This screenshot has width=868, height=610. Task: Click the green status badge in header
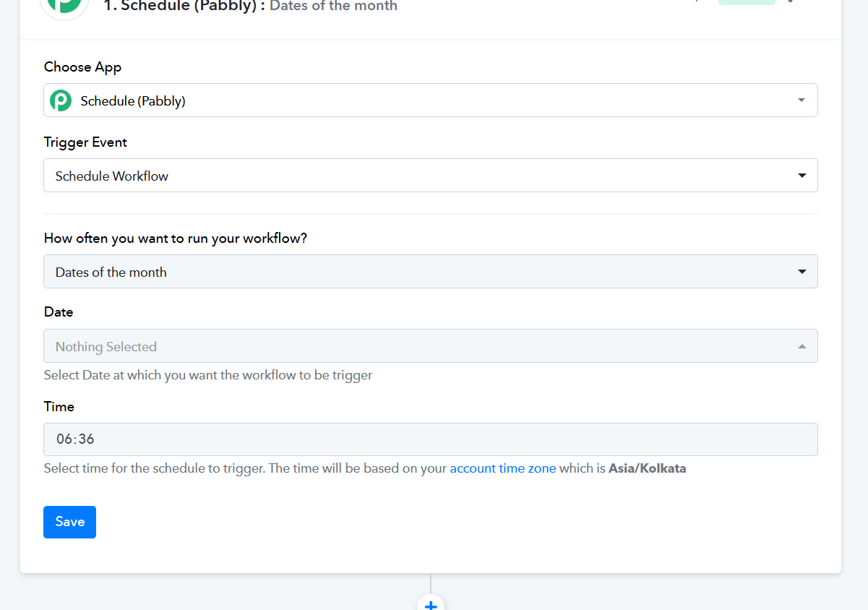[746, 2]
